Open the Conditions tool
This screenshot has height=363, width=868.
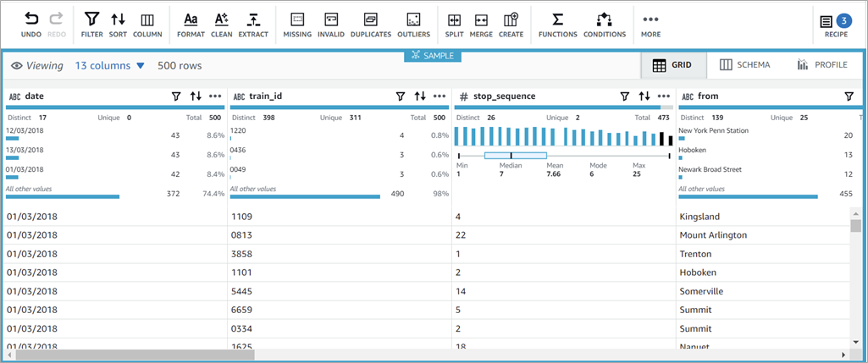click(x=604, y=19)
